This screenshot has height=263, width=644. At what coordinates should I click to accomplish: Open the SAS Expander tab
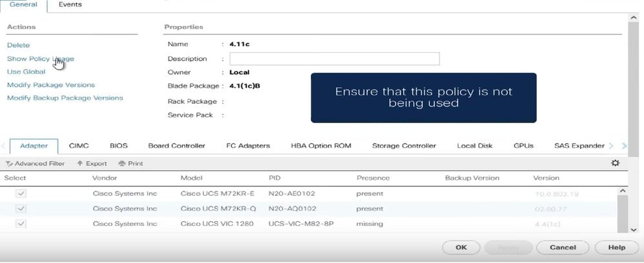point(579,146)
